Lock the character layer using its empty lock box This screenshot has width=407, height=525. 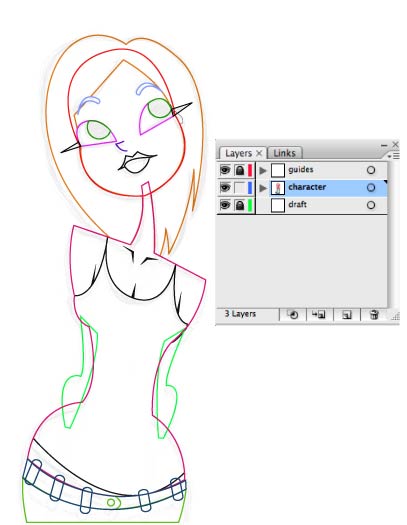pyautogui.click(x=240, y=188)
